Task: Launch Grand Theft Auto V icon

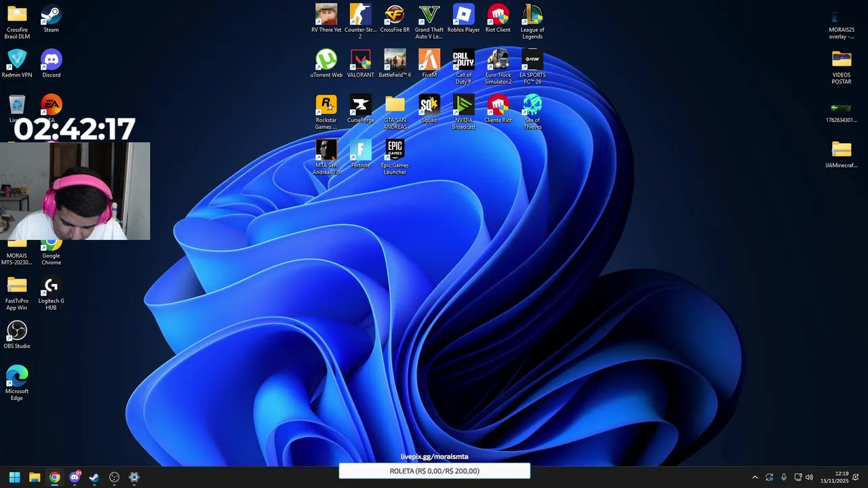Action: click(429, 22)
